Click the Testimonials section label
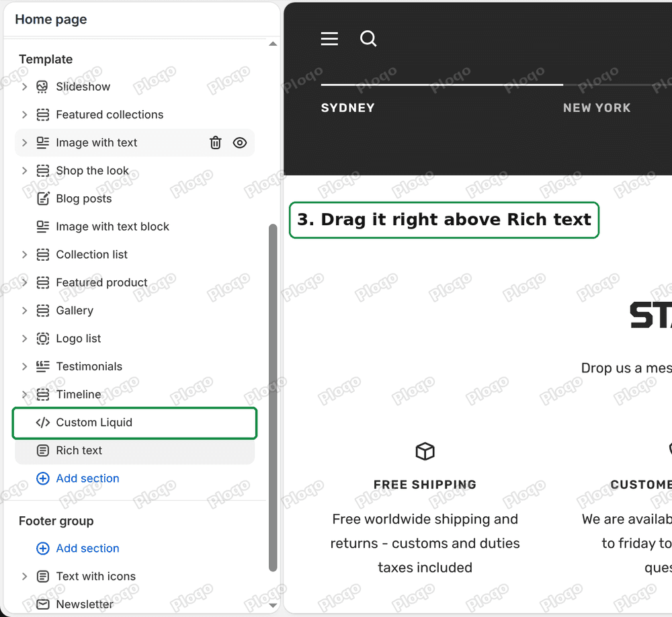 click(89, 366)
